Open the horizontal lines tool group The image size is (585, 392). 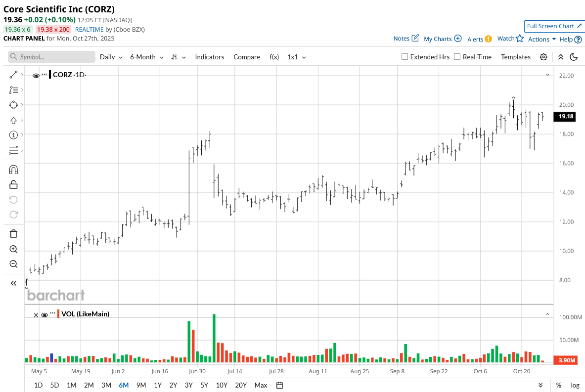tap(13, 150)
